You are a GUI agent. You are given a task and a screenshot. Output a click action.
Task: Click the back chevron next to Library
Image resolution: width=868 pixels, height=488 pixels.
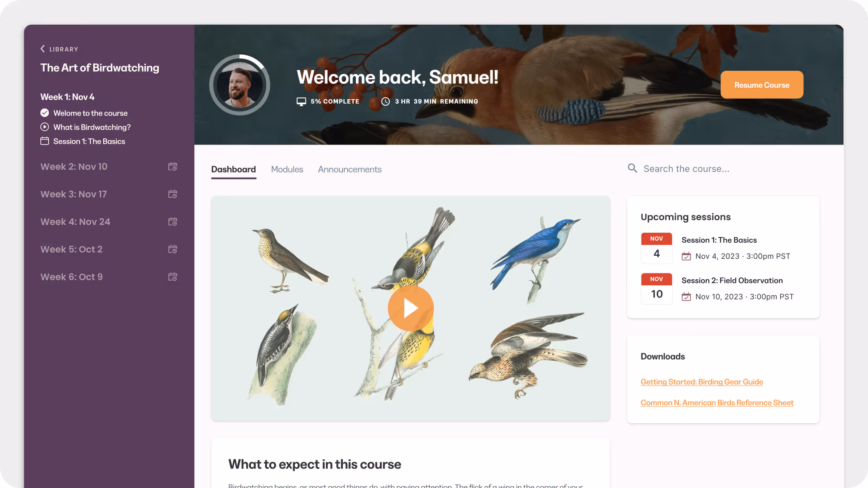pos(43,49)
